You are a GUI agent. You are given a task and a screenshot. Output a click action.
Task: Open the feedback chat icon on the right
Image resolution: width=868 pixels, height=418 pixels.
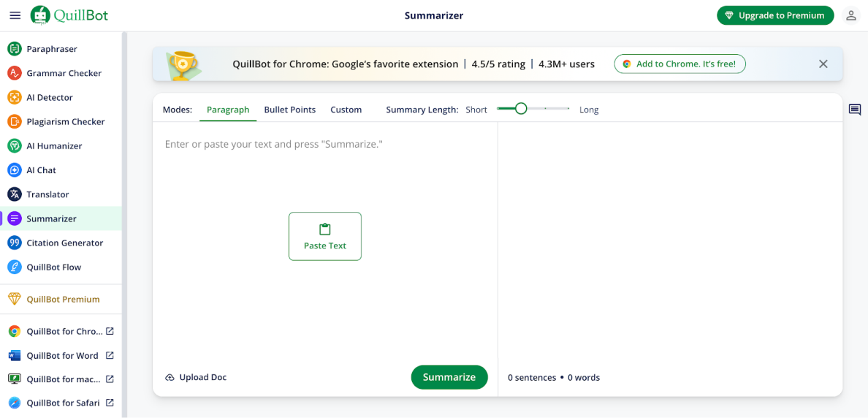[854, 110]
